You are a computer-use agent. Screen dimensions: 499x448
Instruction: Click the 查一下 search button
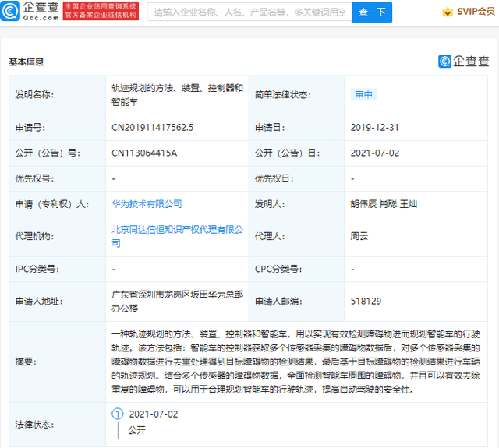pos(372,12)
